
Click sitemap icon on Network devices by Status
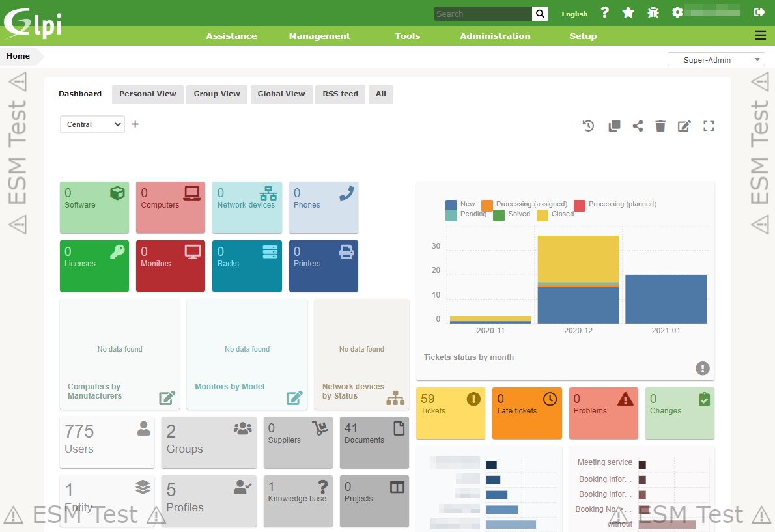[x=395, y=398]
